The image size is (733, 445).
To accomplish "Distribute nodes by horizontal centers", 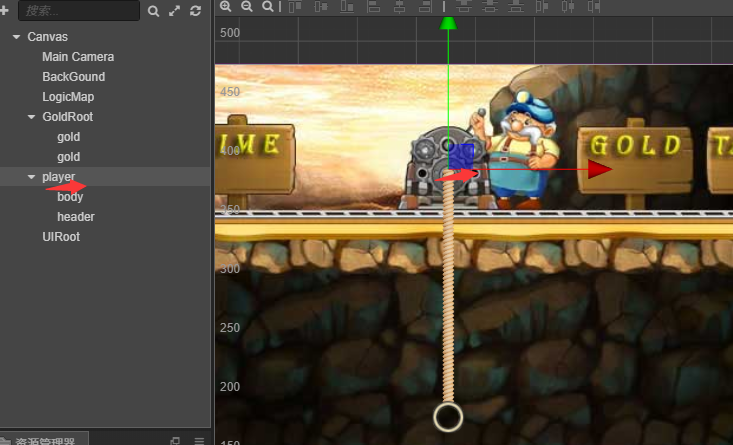I will click(568, 6).
